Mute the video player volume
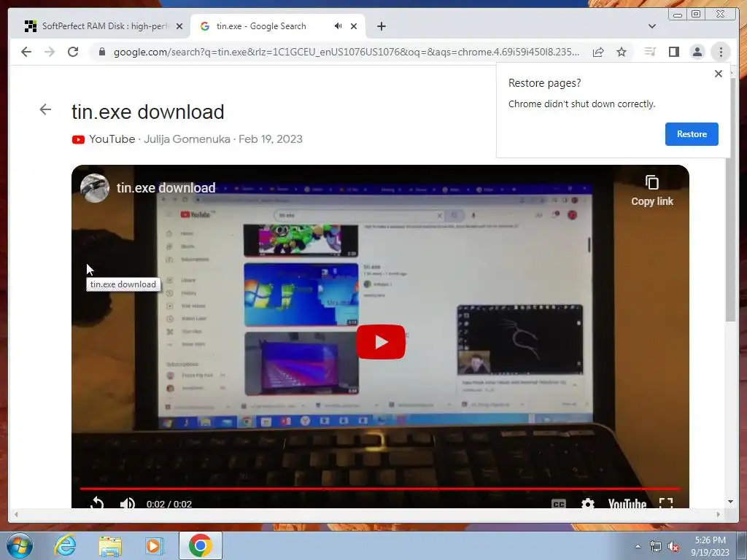This screenshot has height=560, width=747. 127,503
